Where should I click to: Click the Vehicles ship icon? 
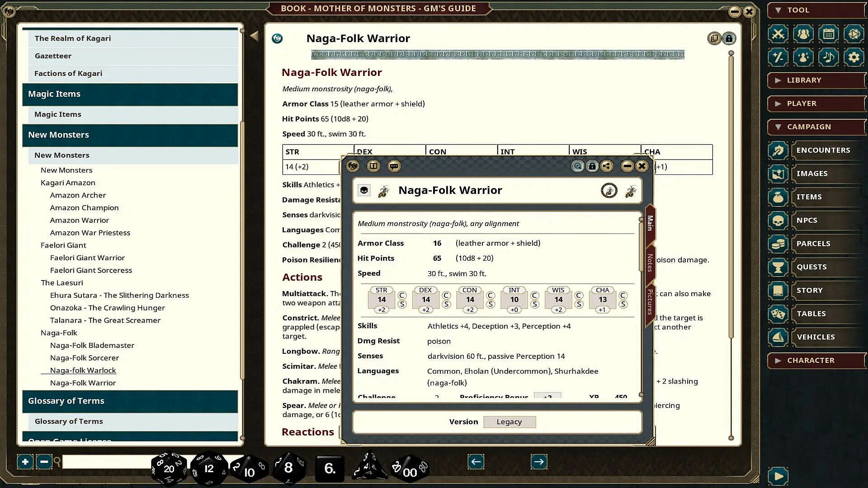click(x=778, y=337)
